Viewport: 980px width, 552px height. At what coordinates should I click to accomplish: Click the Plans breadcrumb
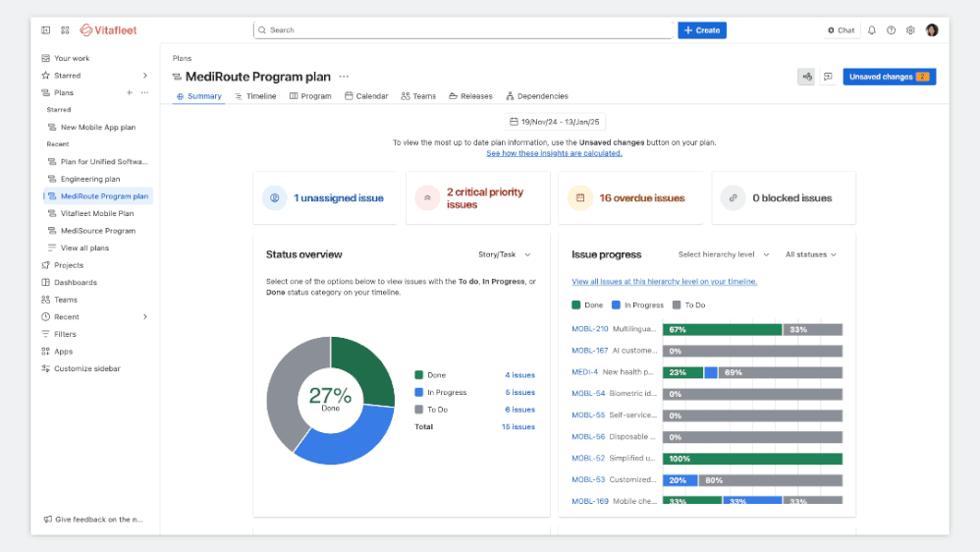(182, 58)
